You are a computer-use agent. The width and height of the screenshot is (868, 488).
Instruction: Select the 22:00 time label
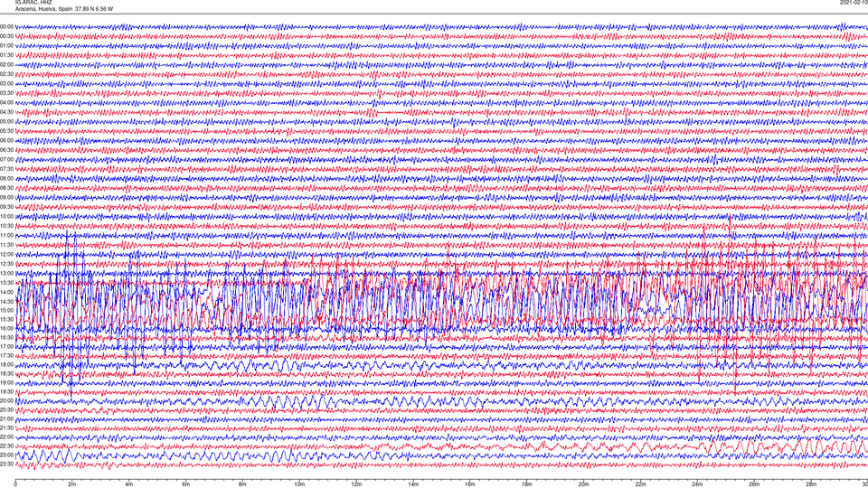(6, 436)
